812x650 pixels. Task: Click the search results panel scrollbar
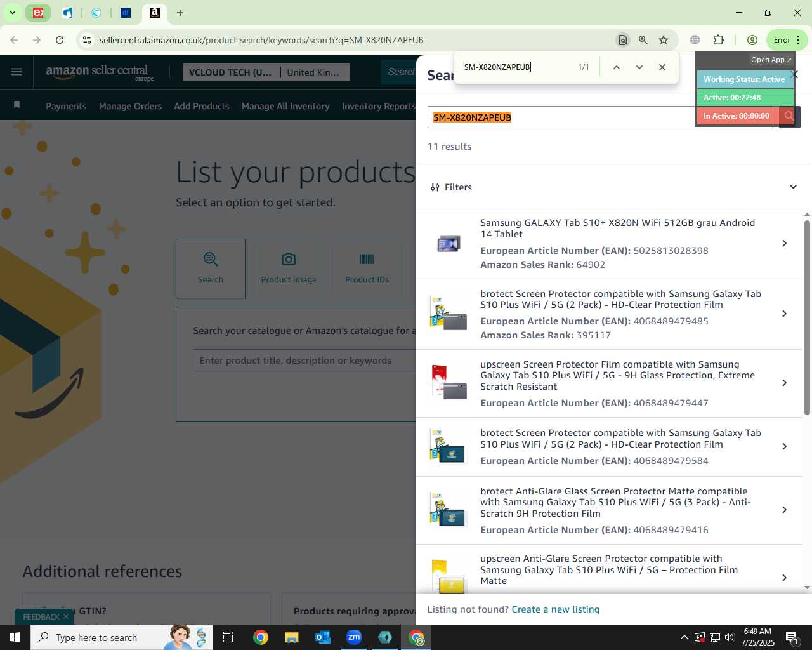pyautogui.click(x=807, y=317)
